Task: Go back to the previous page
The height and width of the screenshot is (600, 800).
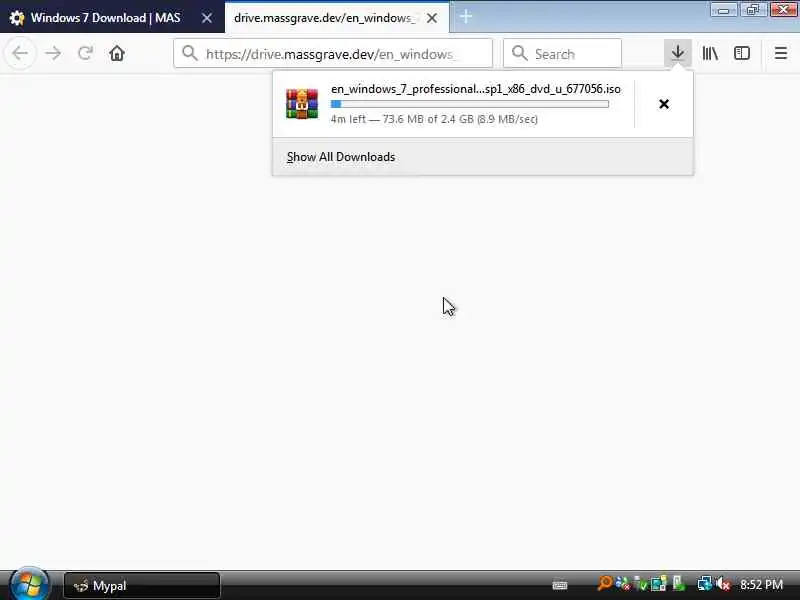Action: click(20, 53)
